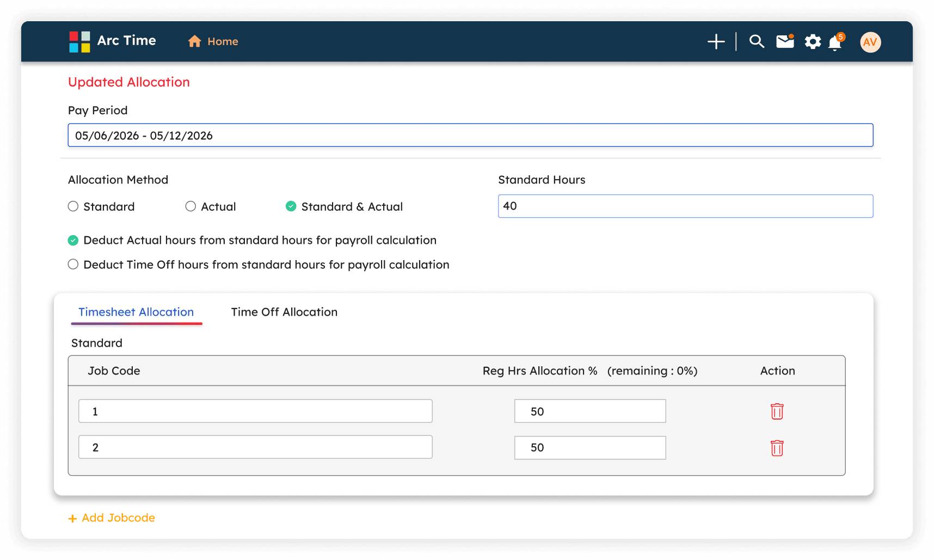Click the Pay Period date range field
The height and width of the screenshot is (560, 934).
point(470,135)
